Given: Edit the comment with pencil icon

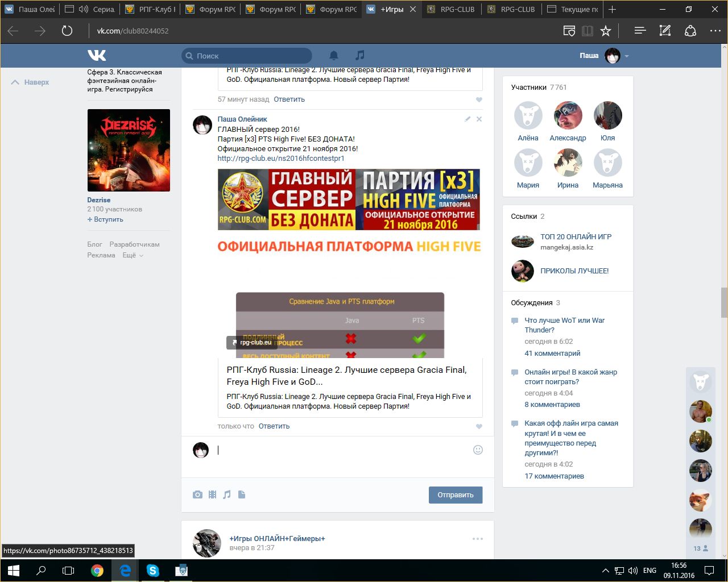Looking at the screenshot, I should pos(468,119).
